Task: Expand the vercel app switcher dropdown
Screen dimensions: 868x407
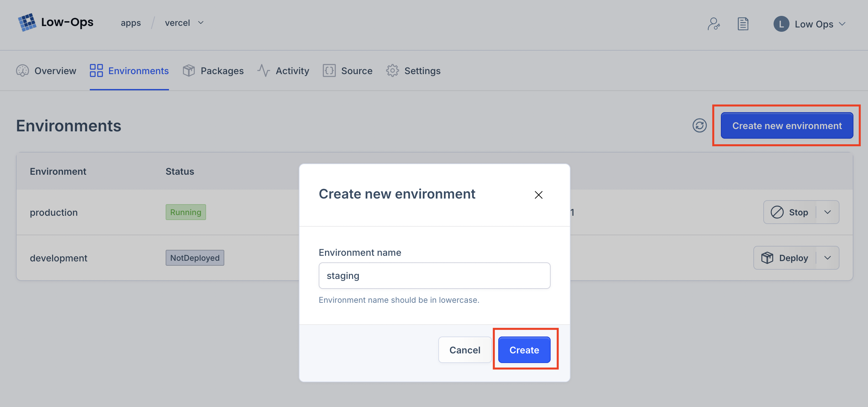Action: 201,23
